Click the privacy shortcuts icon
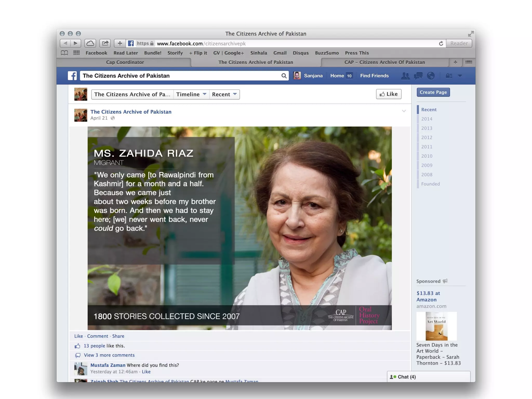 [449, 76]
